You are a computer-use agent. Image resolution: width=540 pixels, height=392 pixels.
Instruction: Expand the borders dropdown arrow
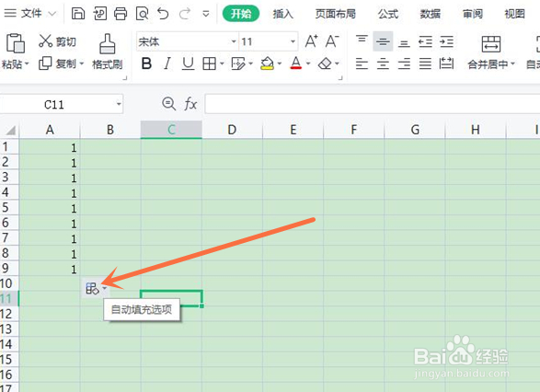coord(222,63)
